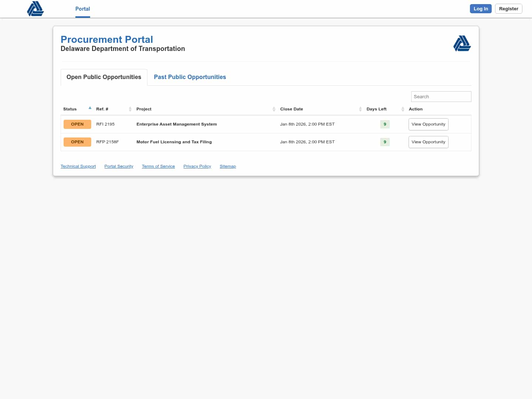Click days-left badge for Motor Fuel Licensing

tap(385, 142)
